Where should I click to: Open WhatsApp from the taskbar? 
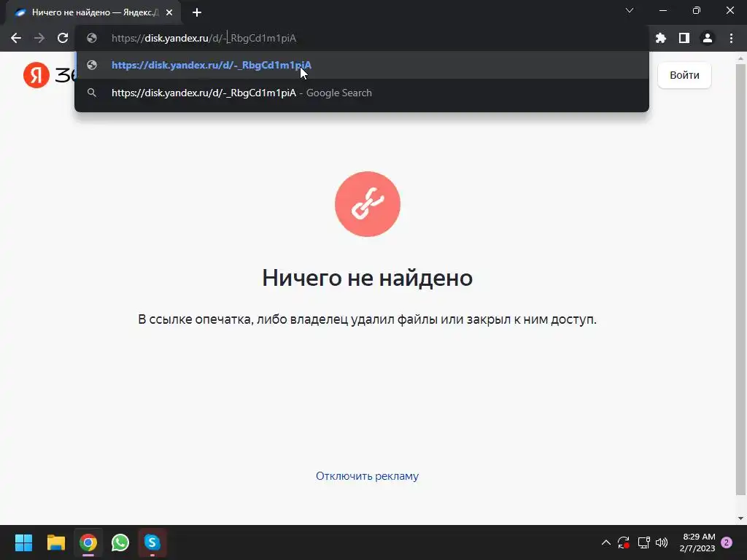click(120, 542)
